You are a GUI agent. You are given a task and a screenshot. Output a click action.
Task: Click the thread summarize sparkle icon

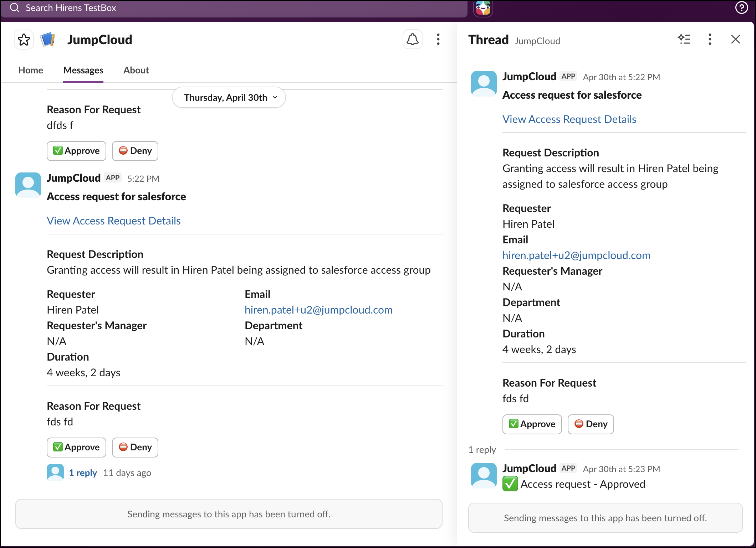pyautogui.click(x=684, y=39)
